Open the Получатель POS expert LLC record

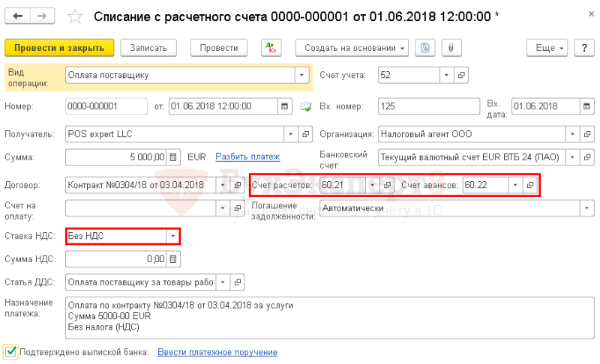coord(305,134)
